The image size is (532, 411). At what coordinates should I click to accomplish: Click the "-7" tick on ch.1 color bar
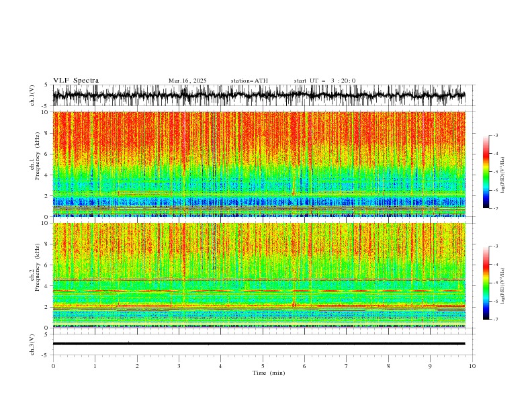495,208
